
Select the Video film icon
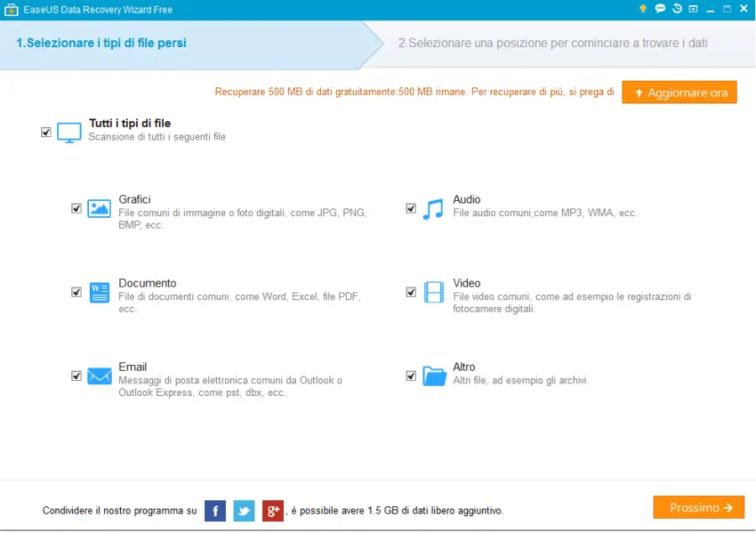pos(433,292)
